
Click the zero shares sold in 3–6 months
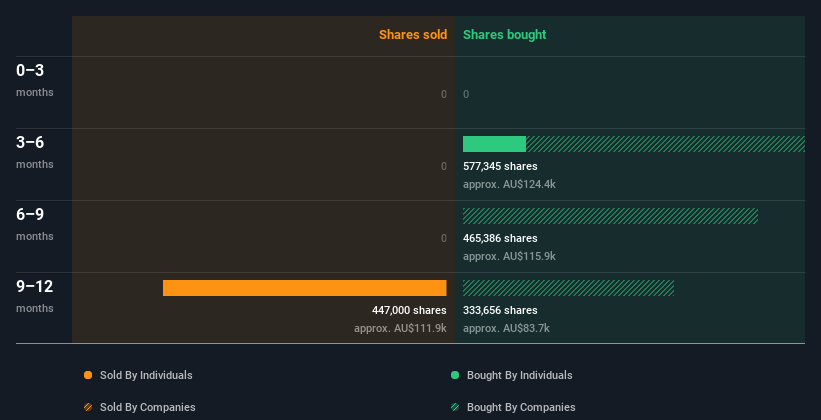(444, 166)
